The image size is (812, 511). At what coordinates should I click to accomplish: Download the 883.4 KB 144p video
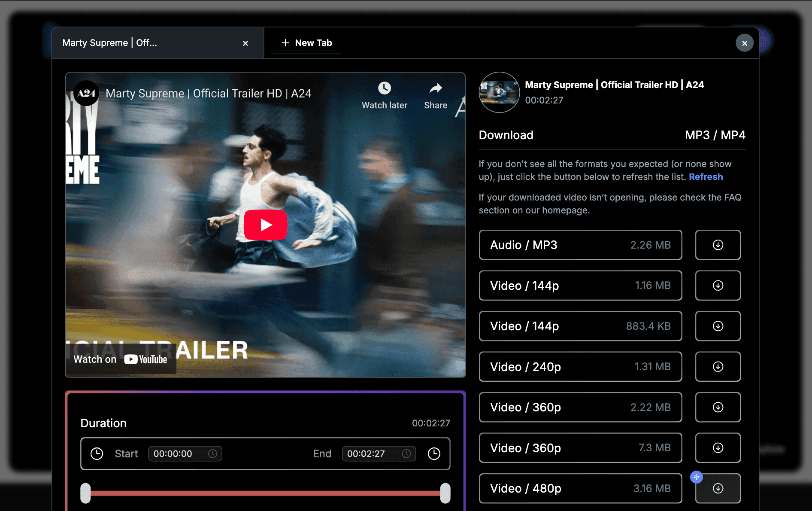718,326
